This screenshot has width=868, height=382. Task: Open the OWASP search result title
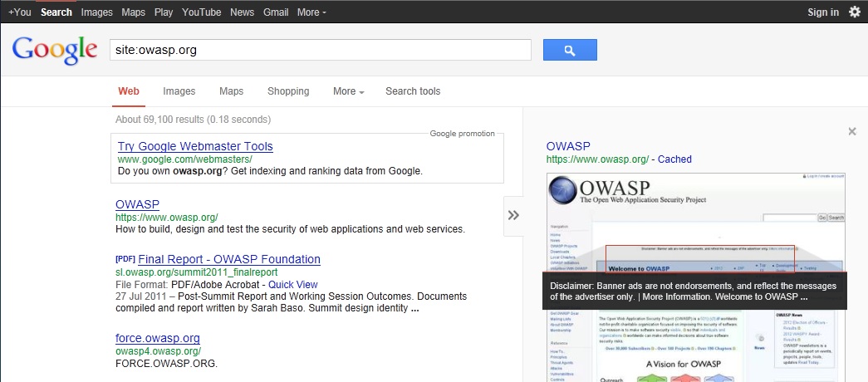coord(137,204)
